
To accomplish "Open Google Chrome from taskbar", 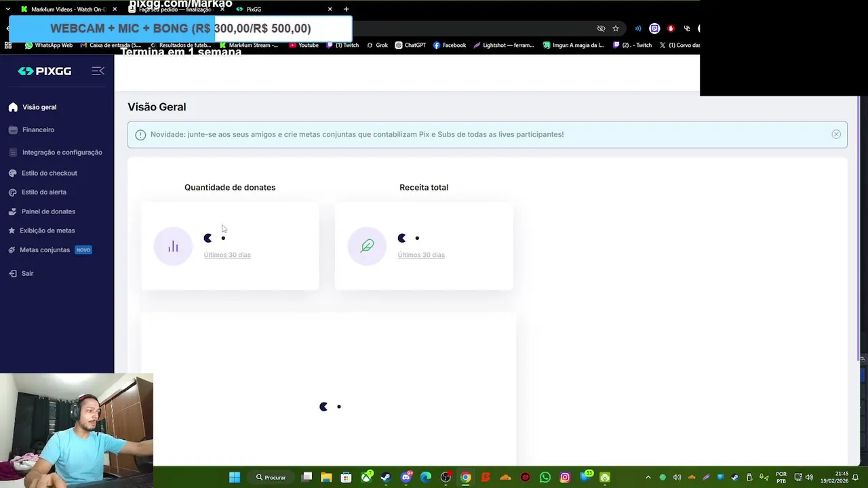I will click(466, 477).
